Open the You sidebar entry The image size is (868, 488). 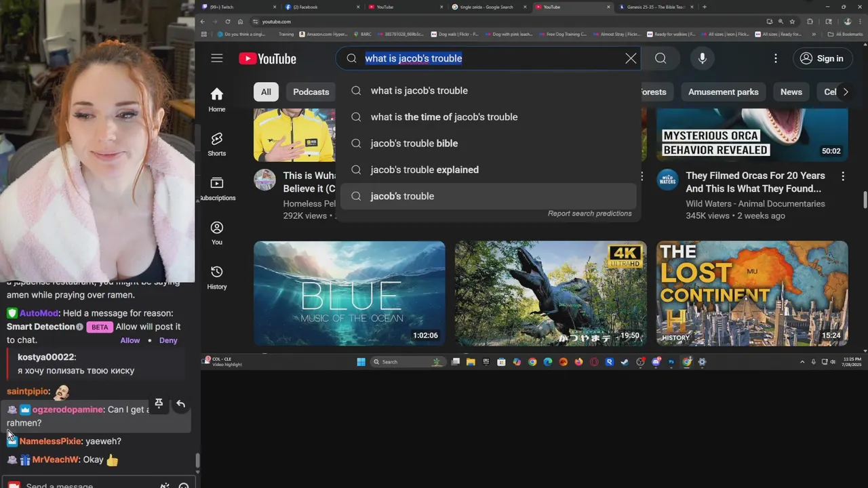pyautogui.click(x=217, y=233)
